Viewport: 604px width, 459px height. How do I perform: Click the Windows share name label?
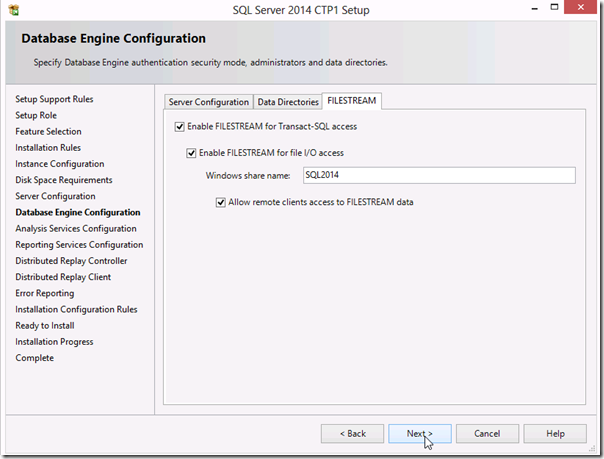tap(248, 176)
